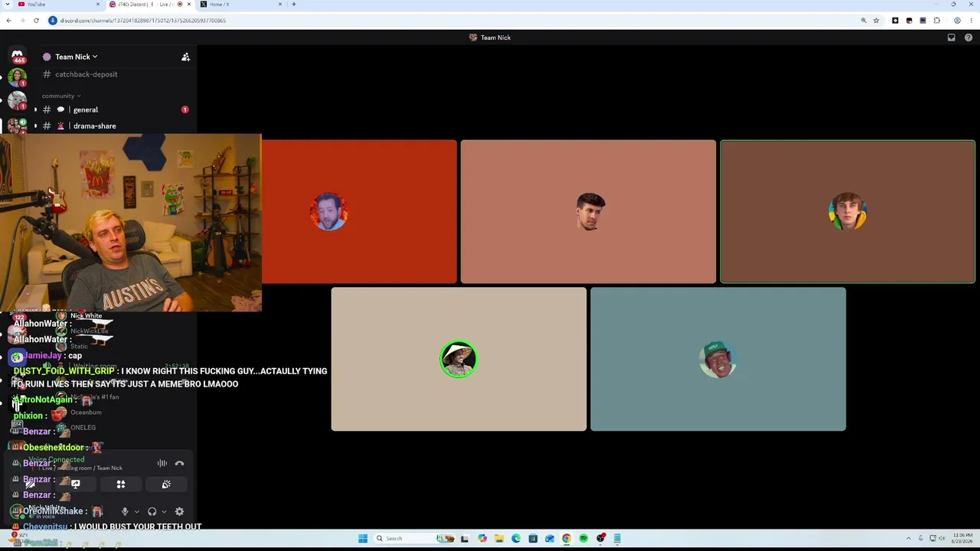This screenshot has width=980, height=551.
Task: Open Spotify from the taskbar
Action: (x=583, y=539)
